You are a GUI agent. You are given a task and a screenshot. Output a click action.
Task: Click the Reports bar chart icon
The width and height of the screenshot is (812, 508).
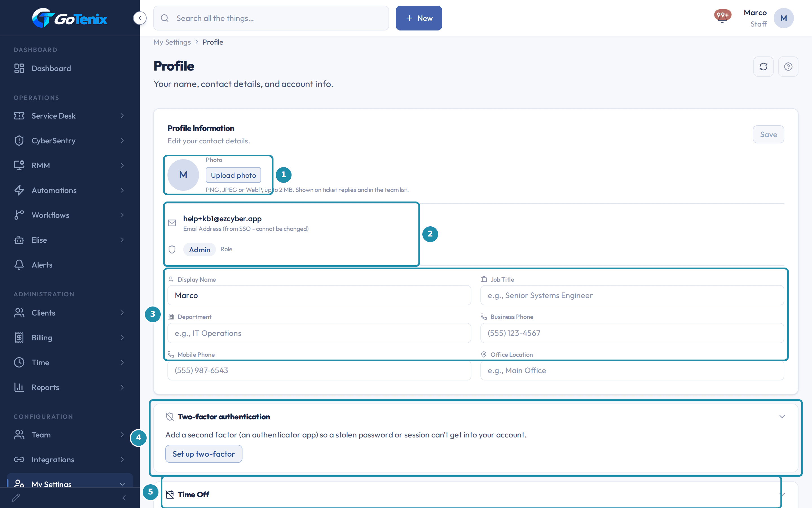point(19,387)
